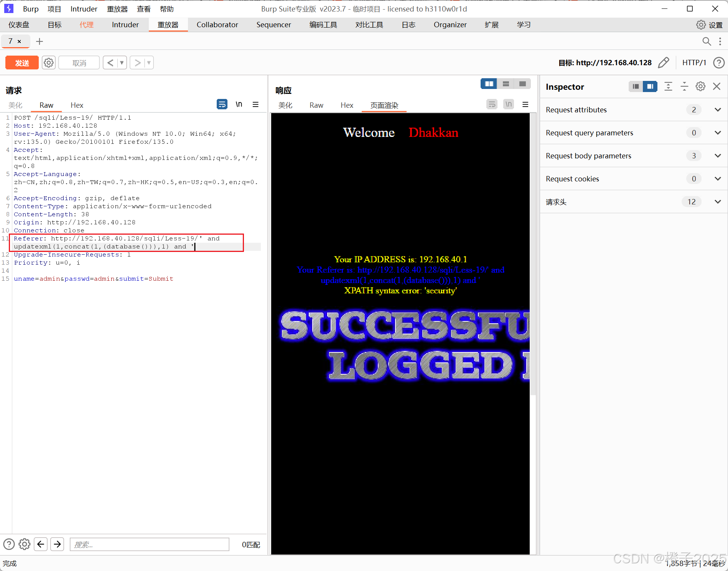Expand the 请求头 section in Inspector
The image size is (728, 571).
pos(718,202)
